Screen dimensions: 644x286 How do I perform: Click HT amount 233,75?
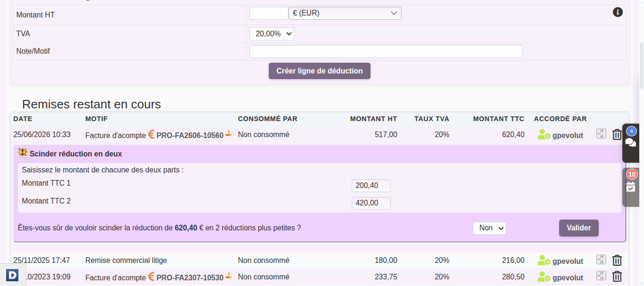pos(386,277)
